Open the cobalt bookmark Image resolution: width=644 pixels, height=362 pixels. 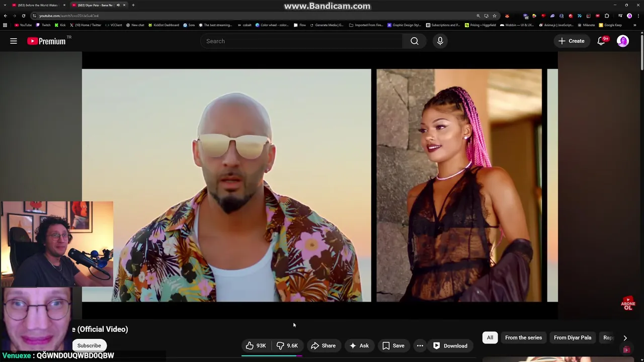[245, 25]
